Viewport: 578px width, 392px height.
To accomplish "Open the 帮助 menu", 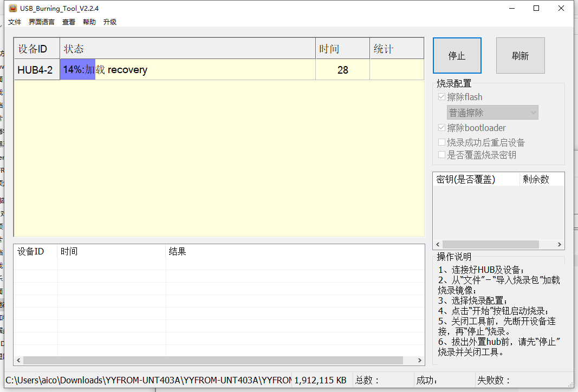I will 89,22.
